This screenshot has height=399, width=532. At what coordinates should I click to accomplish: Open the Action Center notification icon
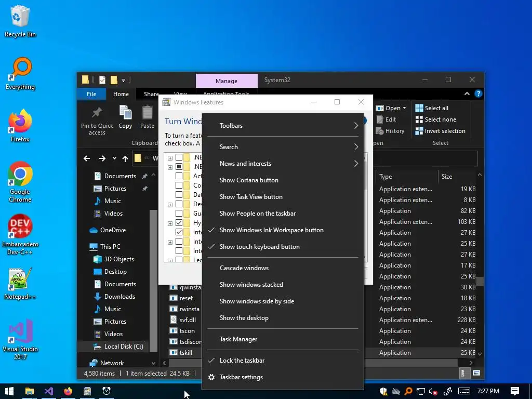point(515,391)
